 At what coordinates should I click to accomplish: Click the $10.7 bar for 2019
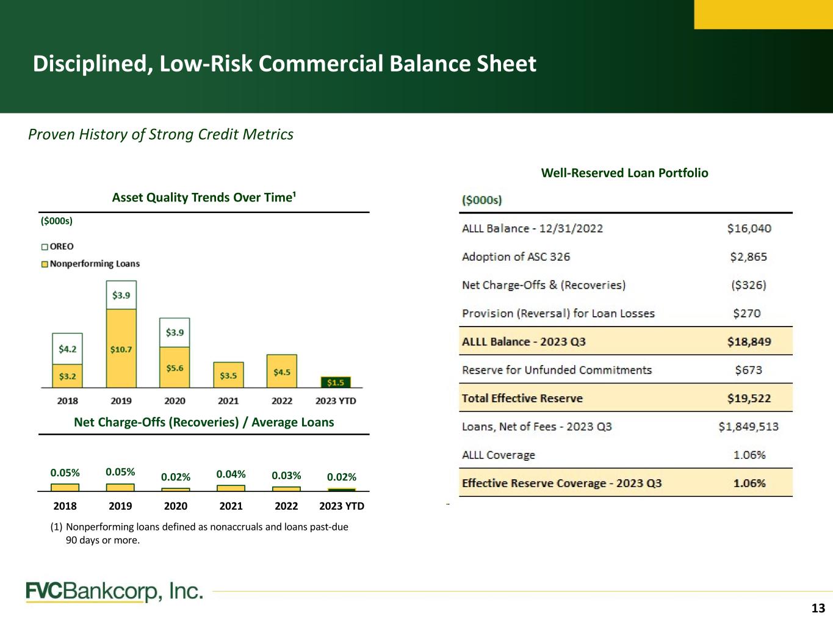click(121, 349)
